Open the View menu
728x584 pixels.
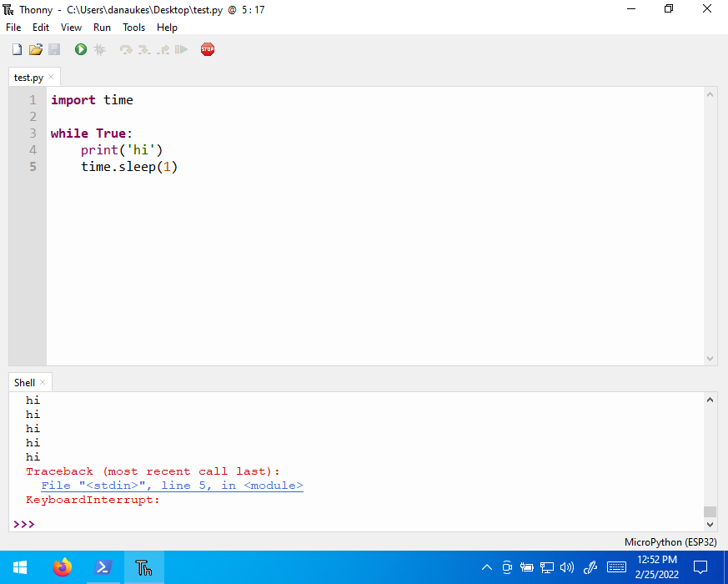point(71,28)
